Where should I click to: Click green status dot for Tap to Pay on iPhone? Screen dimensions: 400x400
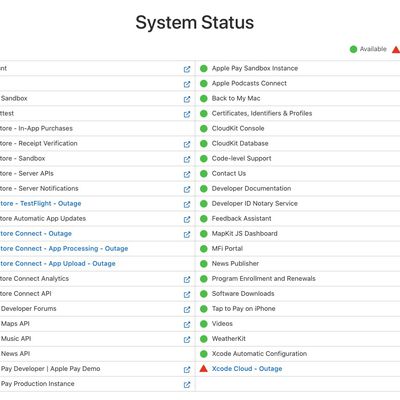pos(204,309)
